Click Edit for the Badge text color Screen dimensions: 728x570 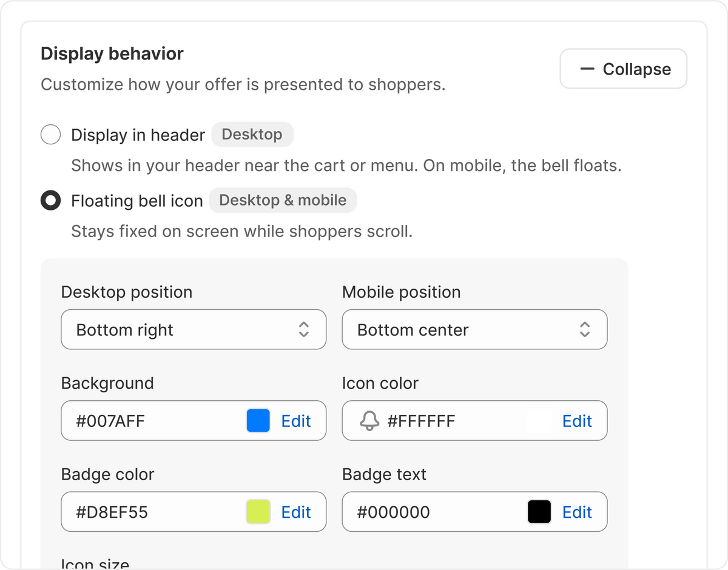pos(577,512)
